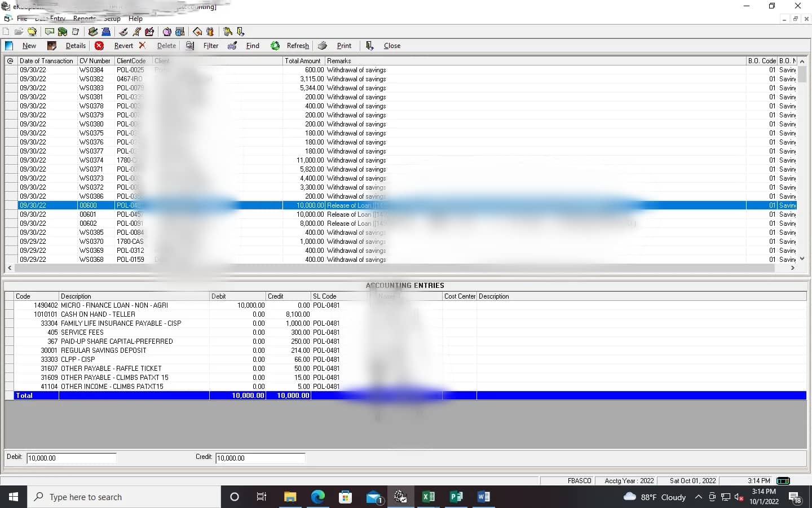This screenshot has width=812, height=508.
Task: Click the left arrow of the horizontal scrollbar
Action: [10, 268]
